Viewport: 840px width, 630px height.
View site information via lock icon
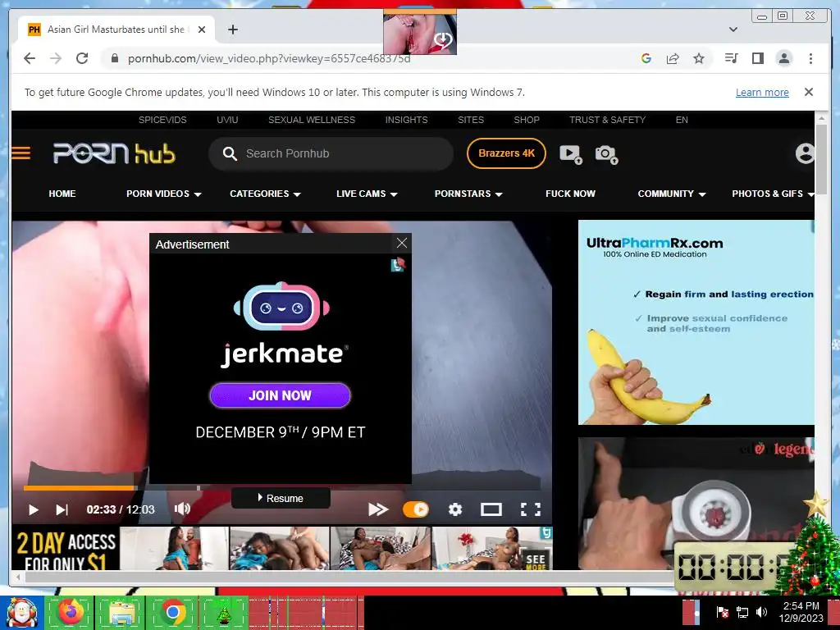(114, 58)
